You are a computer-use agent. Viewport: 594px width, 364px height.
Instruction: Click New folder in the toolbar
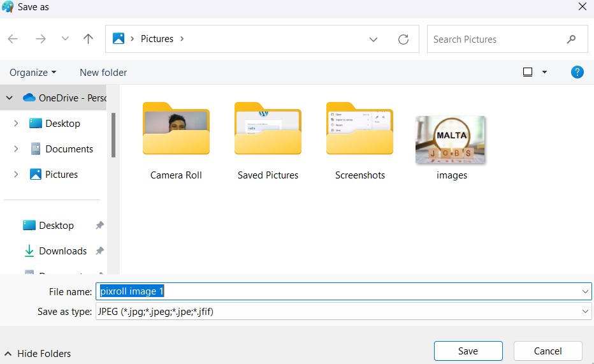tap(103, 73)
